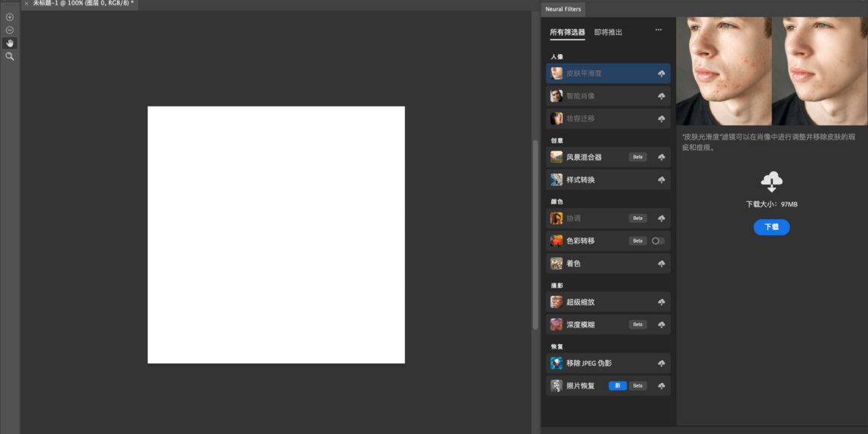Click the 恢复 category heading
Viewport: 868px width, 434px height.
tap(557, 347)
